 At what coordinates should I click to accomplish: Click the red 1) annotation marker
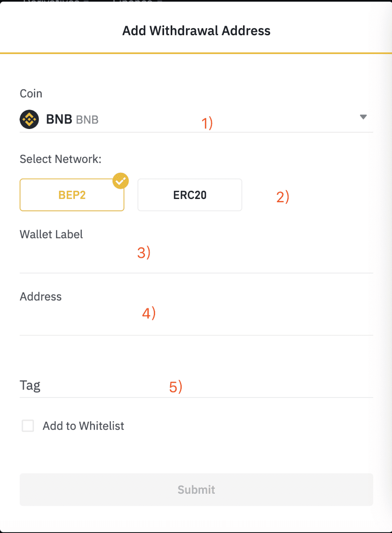(207, 123)
